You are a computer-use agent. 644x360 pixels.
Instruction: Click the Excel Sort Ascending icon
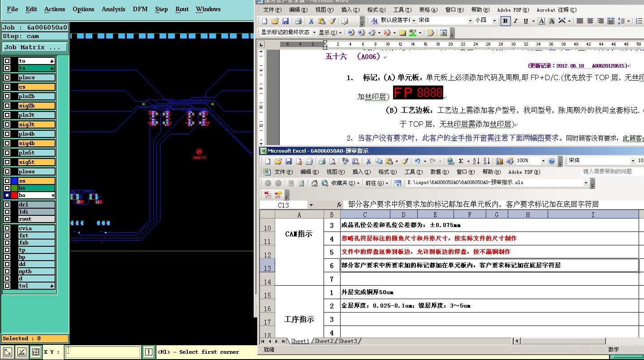point(475,161)
